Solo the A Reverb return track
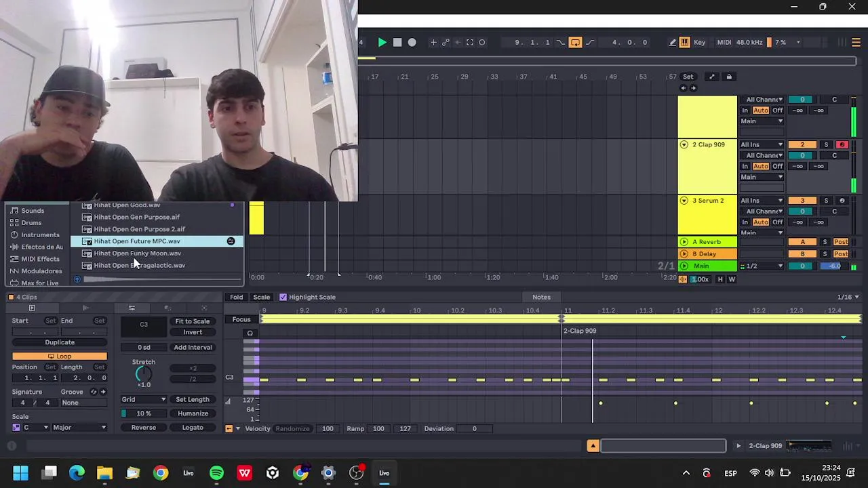 (x=825, y=242)
